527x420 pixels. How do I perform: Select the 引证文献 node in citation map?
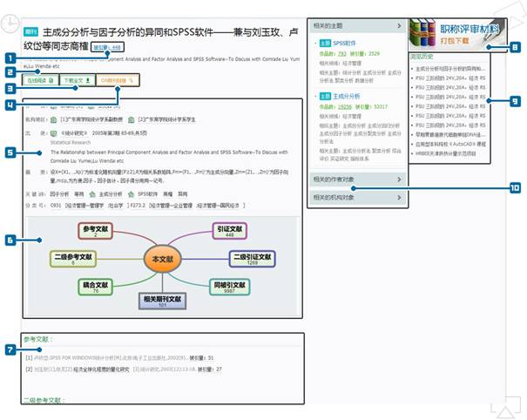232,231
